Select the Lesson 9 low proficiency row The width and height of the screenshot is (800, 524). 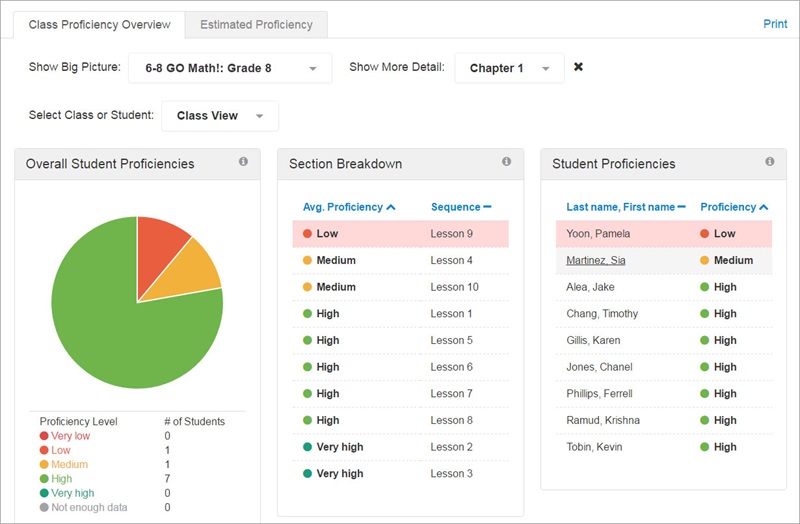tap(400, 234)
